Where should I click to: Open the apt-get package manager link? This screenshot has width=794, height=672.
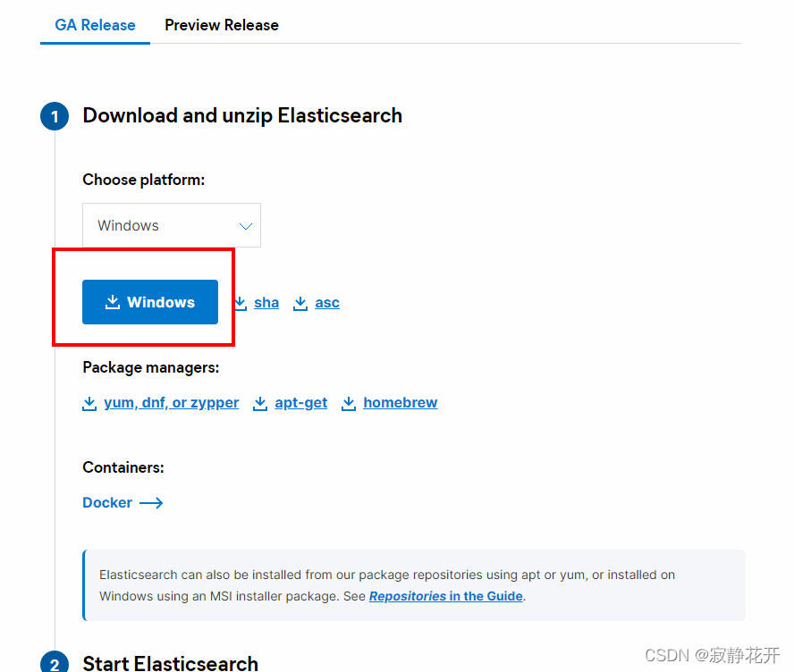(x=300, y=403)
